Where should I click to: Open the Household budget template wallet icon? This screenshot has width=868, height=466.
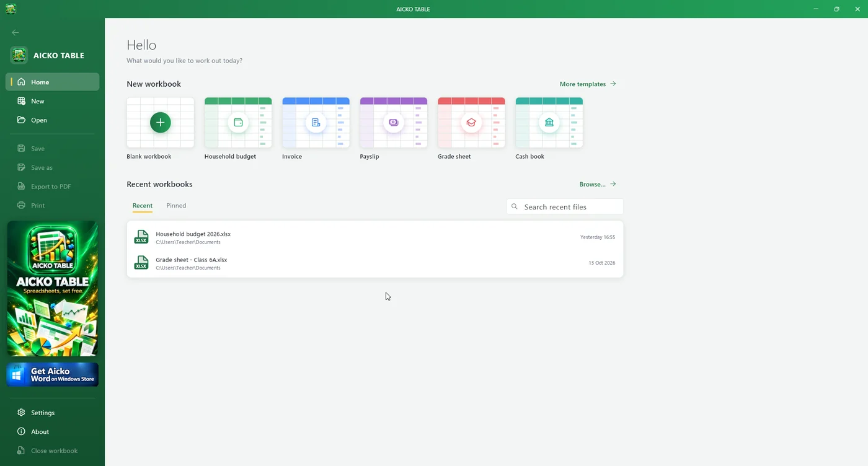[238, 123]
